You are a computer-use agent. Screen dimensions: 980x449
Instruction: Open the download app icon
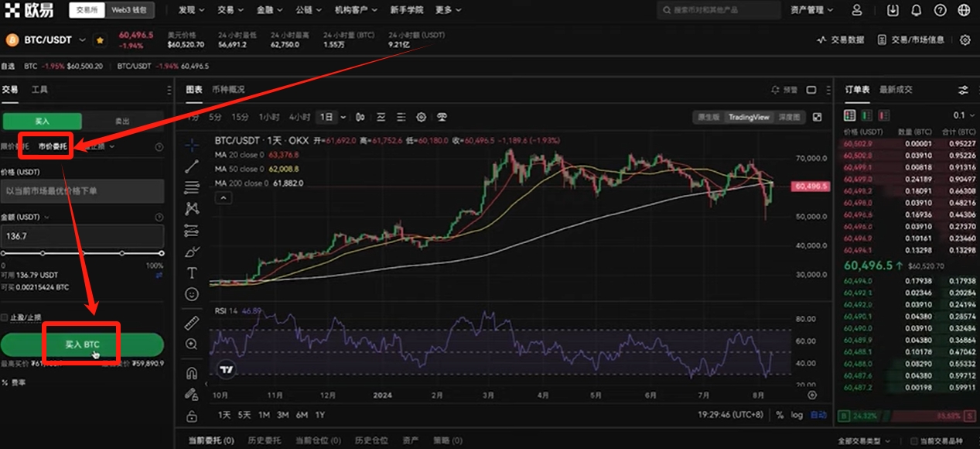[x=893, y=10]
